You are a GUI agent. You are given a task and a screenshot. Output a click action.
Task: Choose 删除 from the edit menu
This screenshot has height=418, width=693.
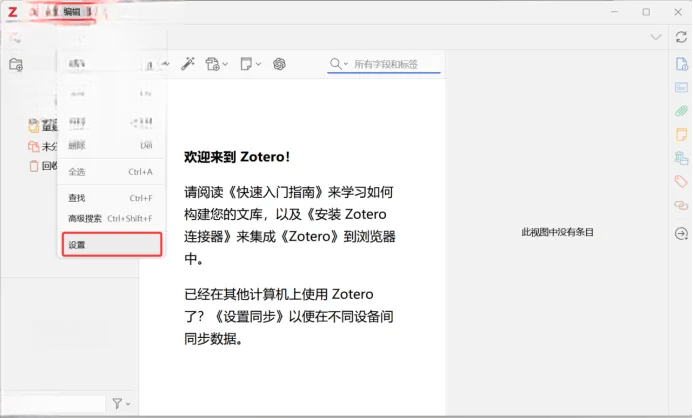click(110, 145)
